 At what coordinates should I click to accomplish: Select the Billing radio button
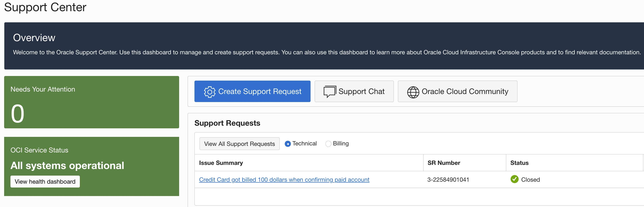(x=328, y=144)
